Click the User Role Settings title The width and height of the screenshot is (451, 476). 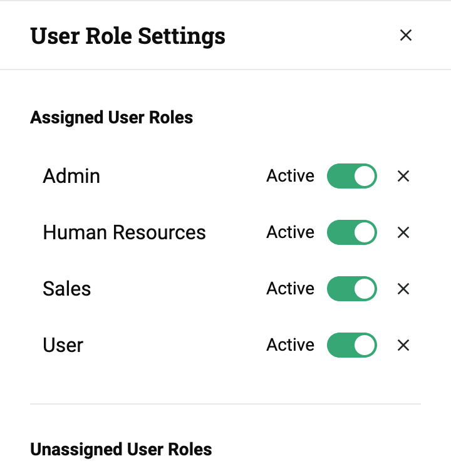pos(128,36)
